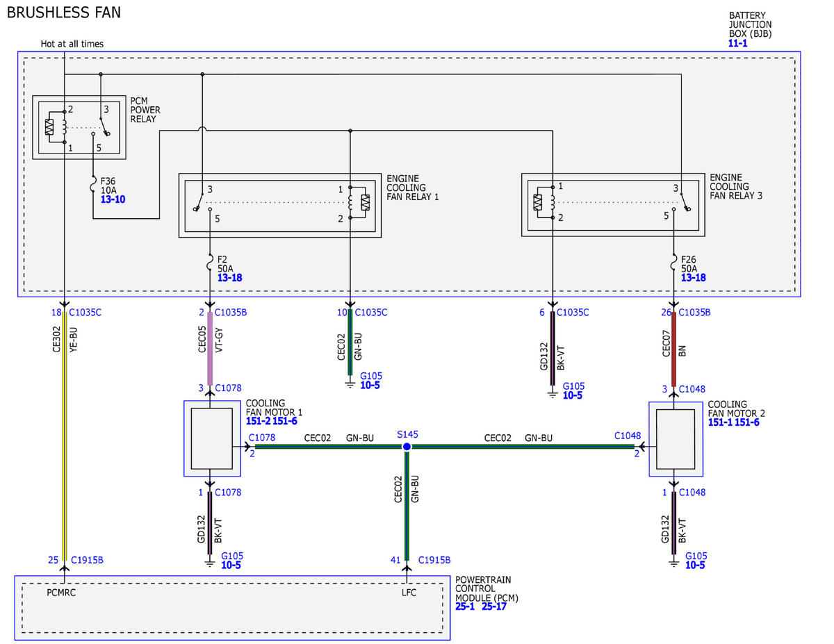Select the C1035B connector label at pin 26
This screenshot has width=834, height=644.
pos(694,313)
